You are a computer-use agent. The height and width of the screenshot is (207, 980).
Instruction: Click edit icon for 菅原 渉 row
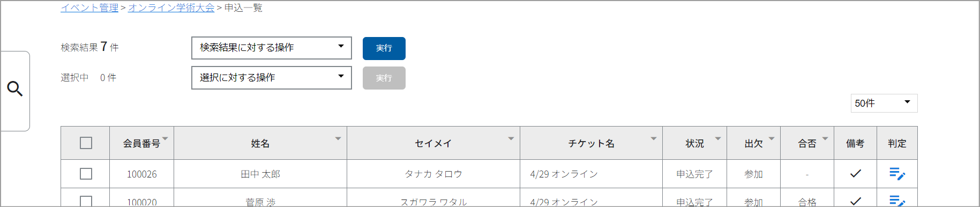(897, 201)
